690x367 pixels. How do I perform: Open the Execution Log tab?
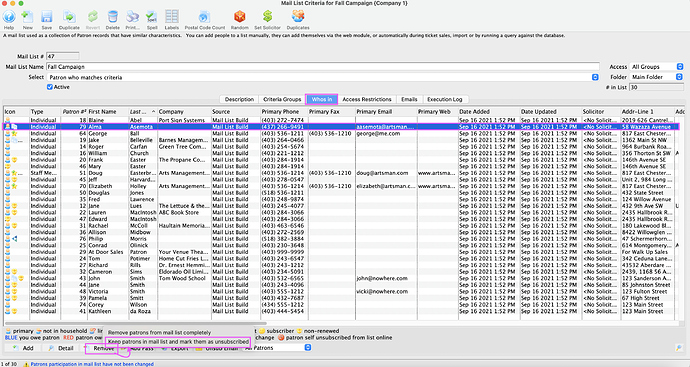[444, 99]
